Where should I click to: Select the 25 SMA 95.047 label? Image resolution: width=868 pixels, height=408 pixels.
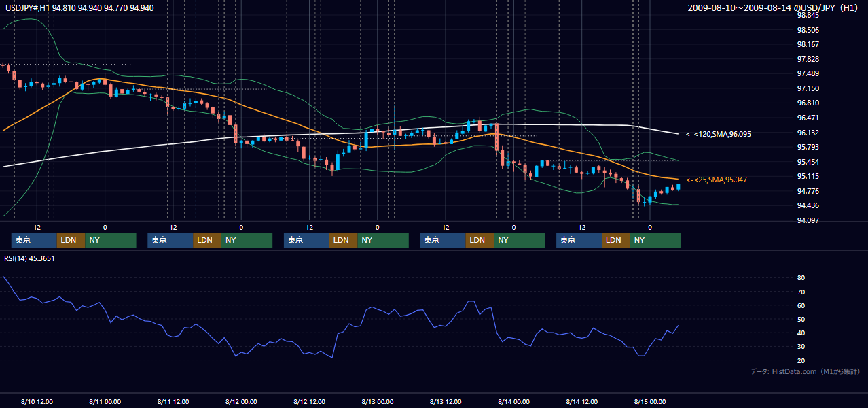[716, 180]
